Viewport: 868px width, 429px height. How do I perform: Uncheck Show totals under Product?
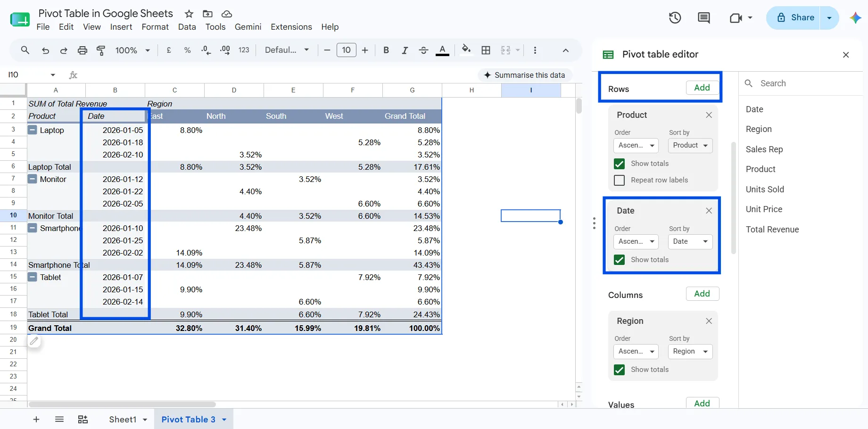(619, 164)
